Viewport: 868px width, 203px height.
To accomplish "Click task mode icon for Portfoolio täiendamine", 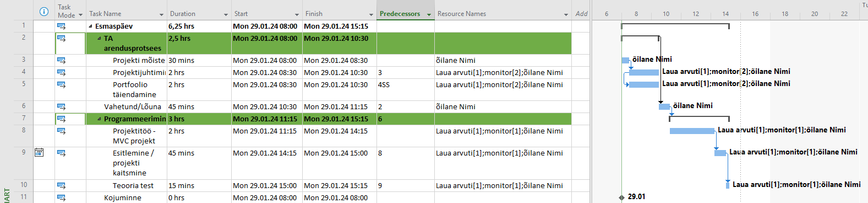I will (x=61, y=84).
